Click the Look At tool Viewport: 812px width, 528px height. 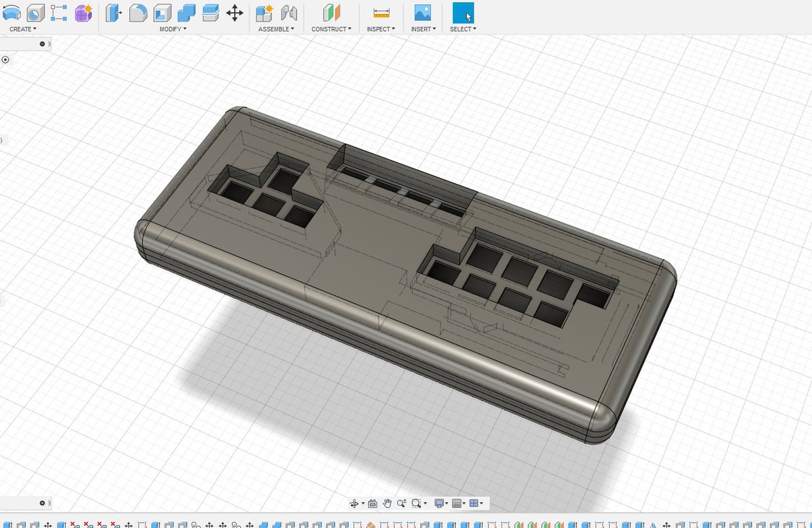373,503
